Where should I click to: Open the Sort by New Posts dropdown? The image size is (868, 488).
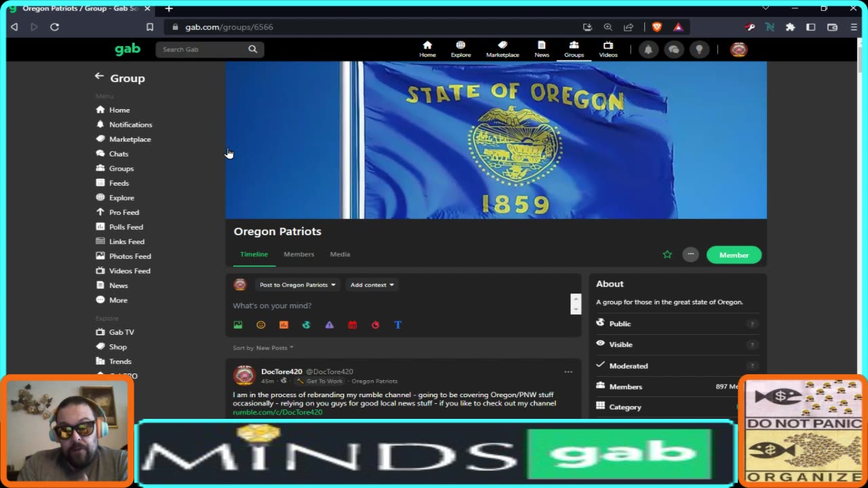coord(263,348)
